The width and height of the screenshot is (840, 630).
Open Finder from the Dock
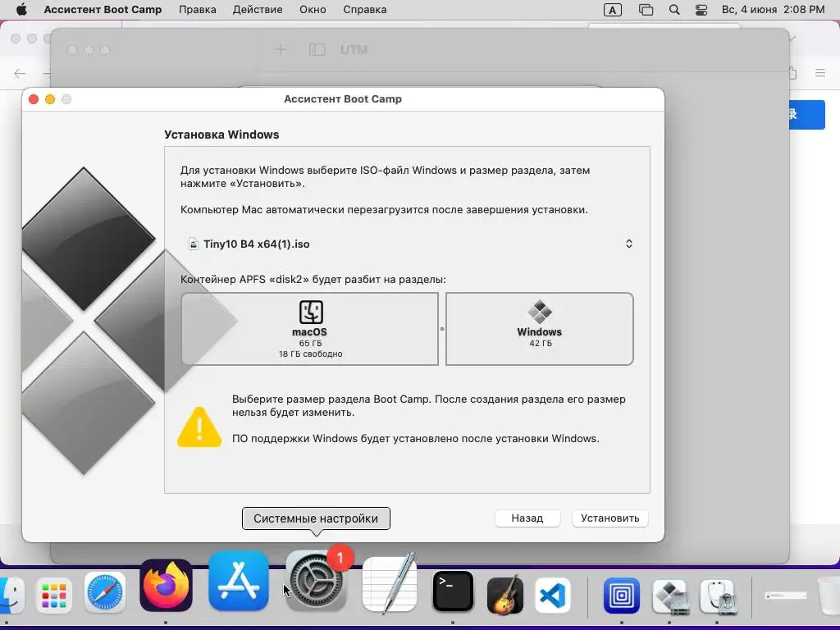pyautogui.click(x=11, y=594)
